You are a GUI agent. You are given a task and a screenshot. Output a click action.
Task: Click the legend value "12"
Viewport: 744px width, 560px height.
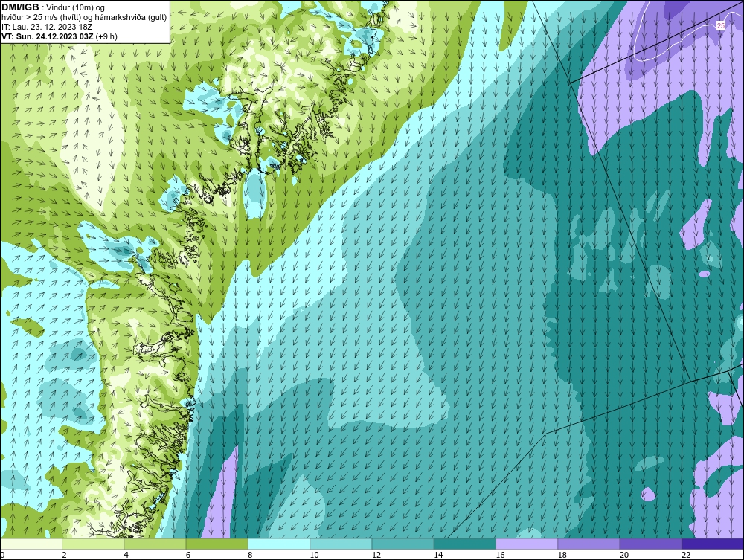pos(376,555)
